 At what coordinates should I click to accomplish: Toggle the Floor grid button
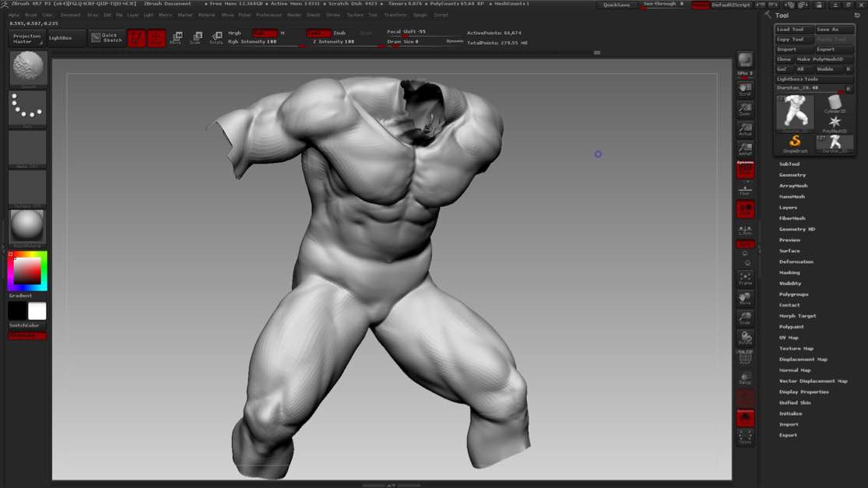coord(745,189)
